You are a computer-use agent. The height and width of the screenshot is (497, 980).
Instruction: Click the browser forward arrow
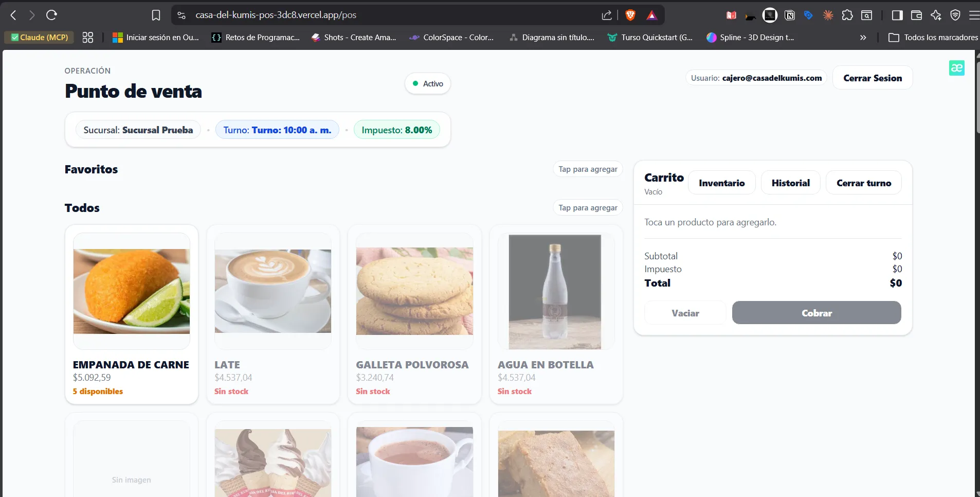[32, 15]
